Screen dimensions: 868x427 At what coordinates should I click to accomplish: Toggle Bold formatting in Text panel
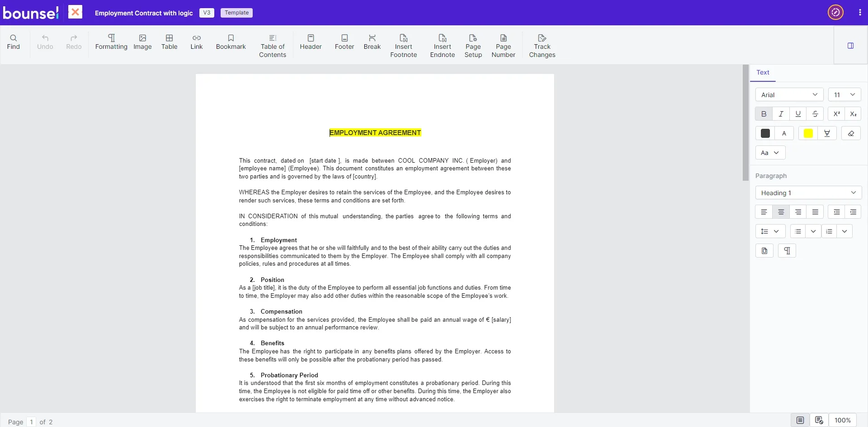pyautogui.click(x=764, y=114)
